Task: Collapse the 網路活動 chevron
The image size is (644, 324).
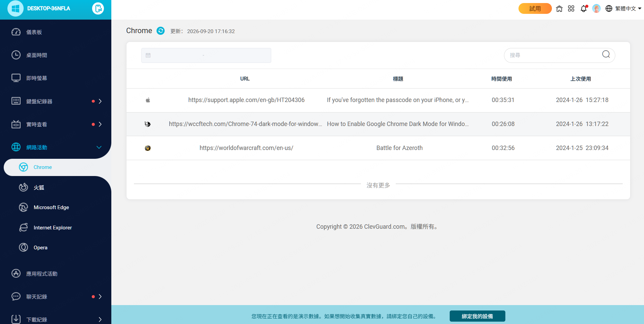Action: [99, 147]
